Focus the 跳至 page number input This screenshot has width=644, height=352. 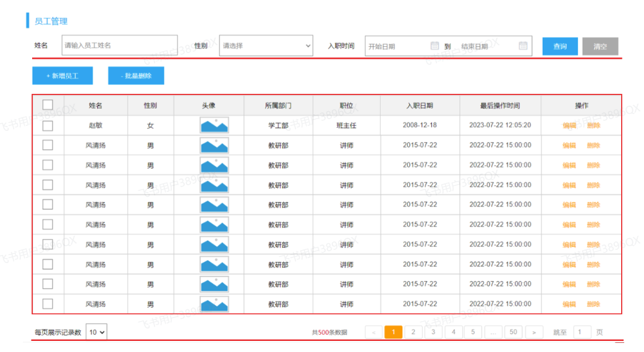(582, 332)
